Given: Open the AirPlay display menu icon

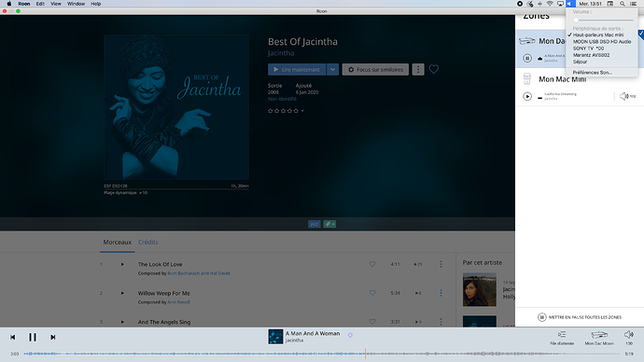Looking at the screenshot, I should coord(560,4).
